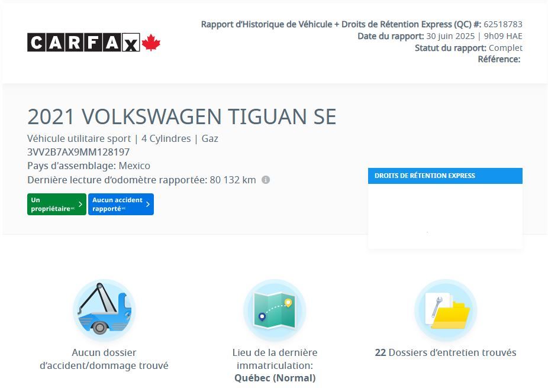
Task: Click the report number 62518783
Action: [503, 24]
